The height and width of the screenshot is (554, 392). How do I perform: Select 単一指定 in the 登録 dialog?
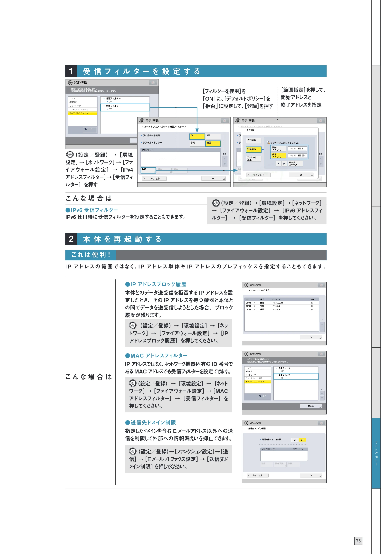[x=254, y=140]
